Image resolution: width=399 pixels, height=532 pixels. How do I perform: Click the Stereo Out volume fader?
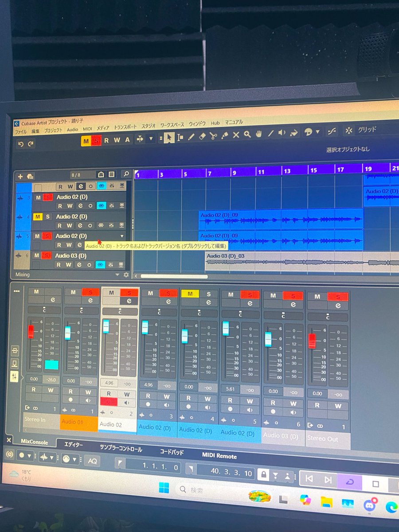click(312, 340)
